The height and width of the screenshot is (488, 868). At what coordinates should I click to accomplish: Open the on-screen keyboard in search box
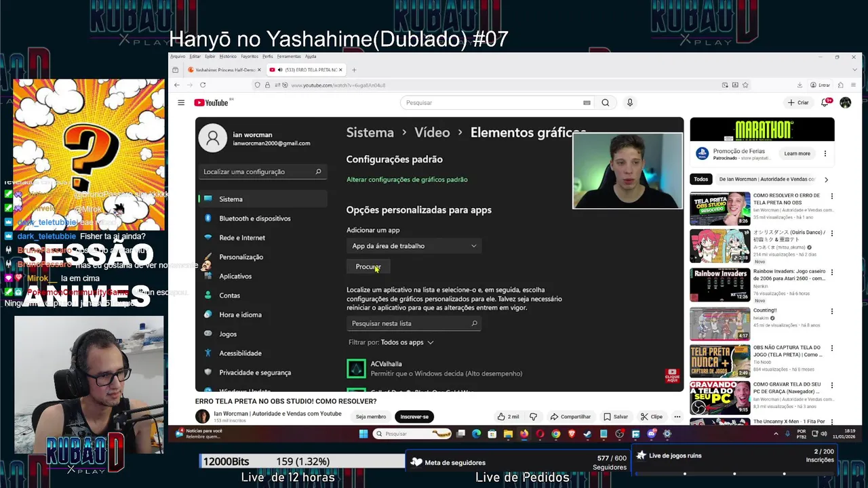pos(587,102)
